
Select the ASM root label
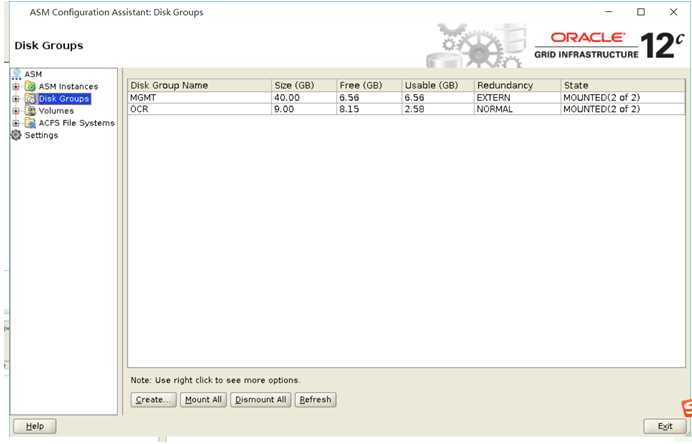pos(33,74)
